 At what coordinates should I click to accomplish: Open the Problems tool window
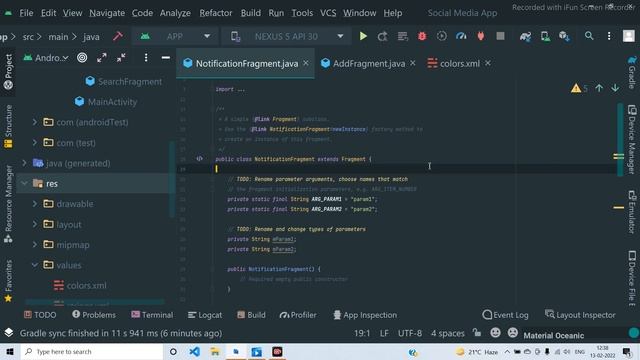[x=94, y=315]
